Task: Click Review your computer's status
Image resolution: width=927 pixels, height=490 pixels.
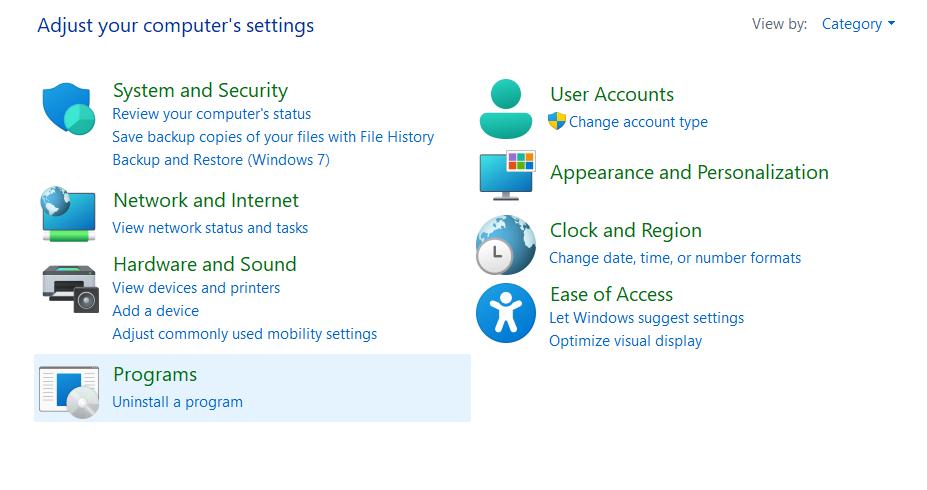Action: click(x=211, y=114)
